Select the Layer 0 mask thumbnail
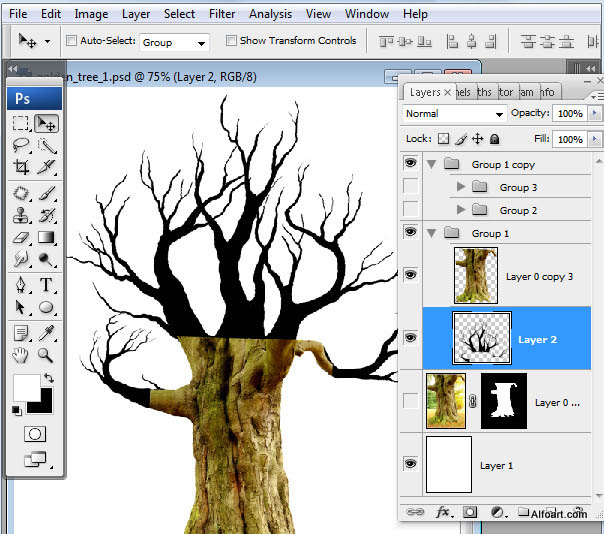The height and width of the screenshot is (534, 604). (504, 401)
